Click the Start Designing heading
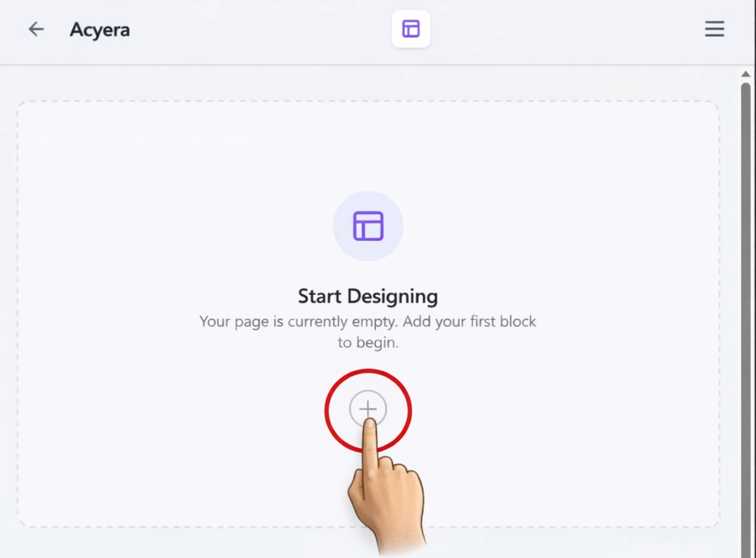The height and width of the screenshot is (558, 756). pos(368,296)
